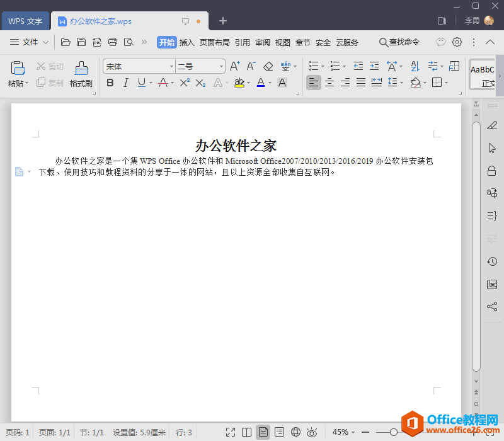The width and height of the screenshot is (504, 441).
Task: Apply distributed alignment
Action: click(x=376, y=83)
